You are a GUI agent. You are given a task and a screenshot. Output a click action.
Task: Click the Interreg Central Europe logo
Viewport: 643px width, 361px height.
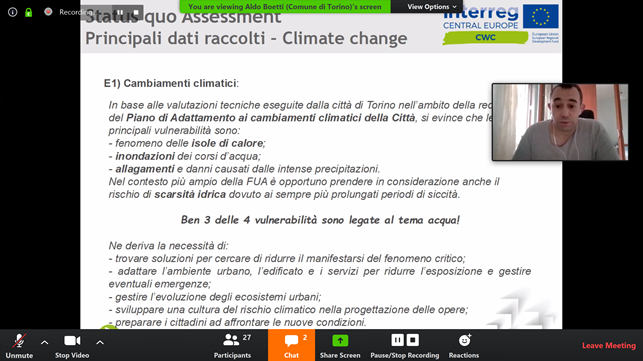pyautogui.click(x=501, y=24)
